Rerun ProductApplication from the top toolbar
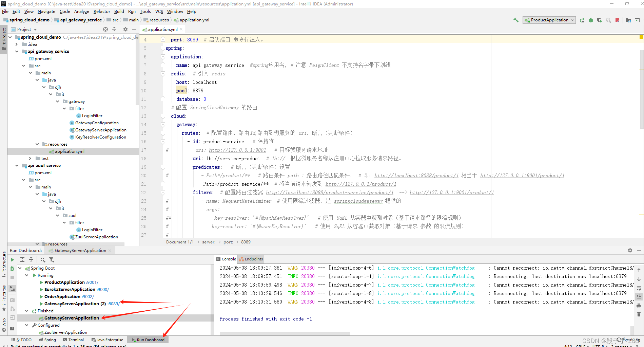This screenshot has height=347, width=644. tap(582, 20)
